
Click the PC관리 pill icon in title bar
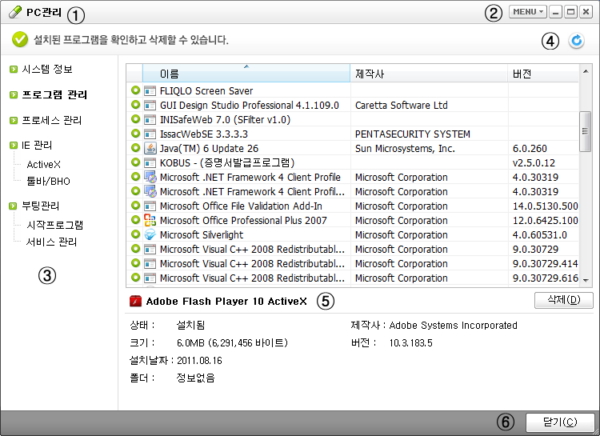pos(15,12)
